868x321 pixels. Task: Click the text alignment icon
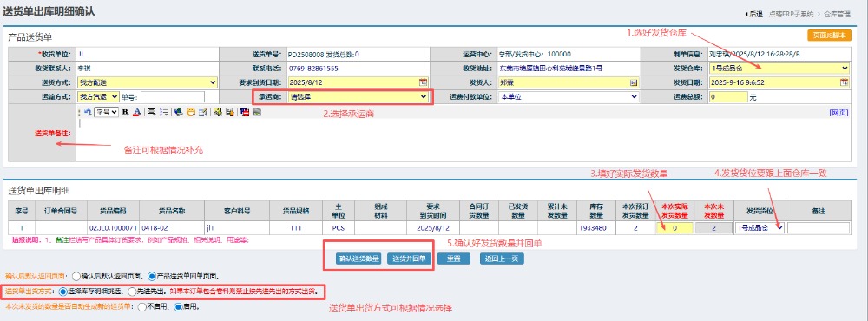tap(152, 112)
